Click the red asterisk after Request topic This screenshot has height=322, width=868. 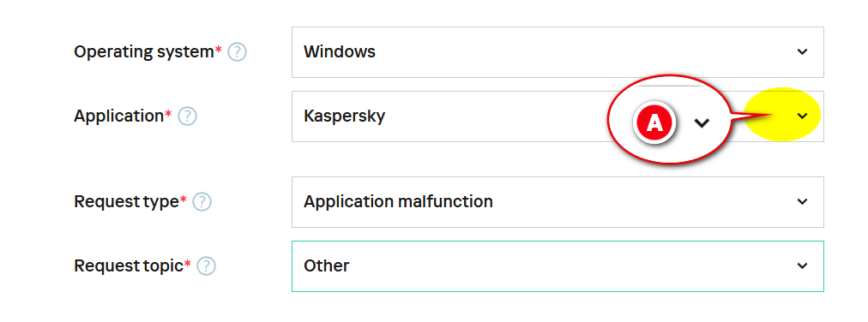(x=188, y=265)
